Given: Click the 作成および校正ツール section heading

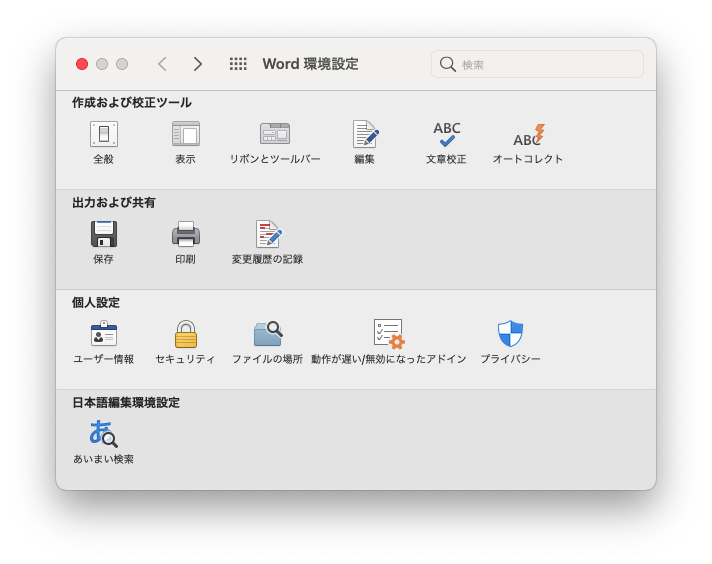Looking at the screenshot, I should 132,103.
